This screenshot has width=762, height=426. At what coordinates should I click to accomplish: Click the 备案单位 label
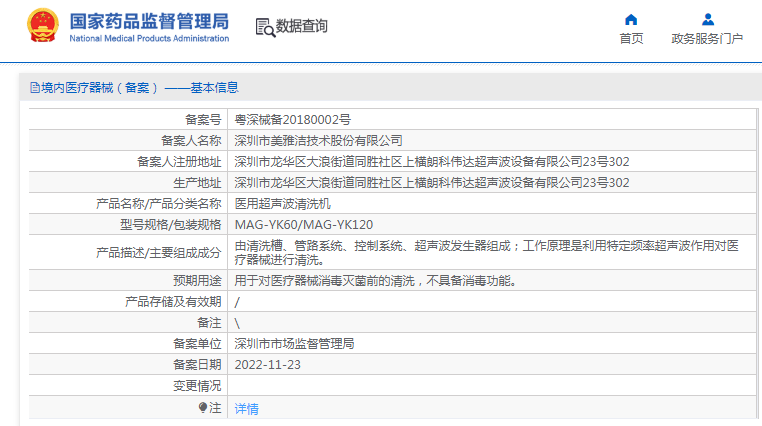coord(197,344)
